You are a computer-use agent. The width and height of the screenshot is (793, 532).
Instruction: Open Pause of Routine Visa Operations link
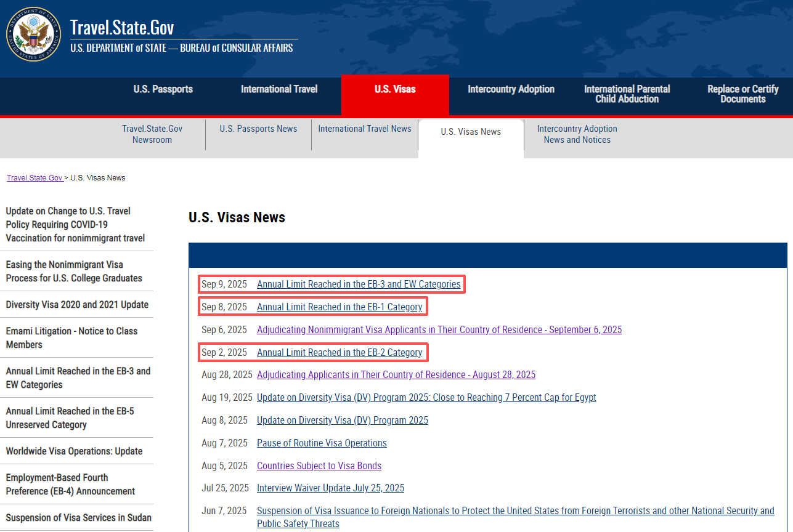pos(322,443)
